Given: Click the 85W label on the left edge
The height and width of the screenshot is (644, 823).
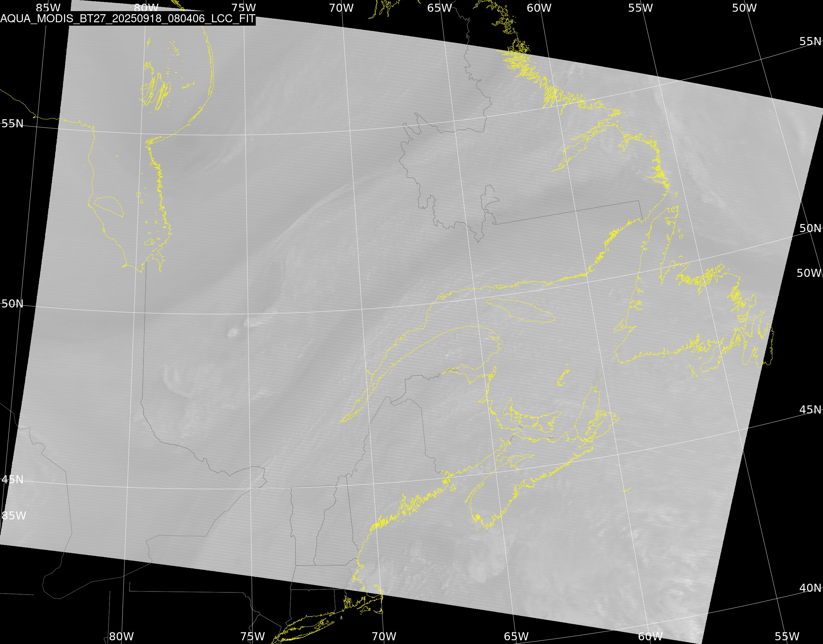Looking at the screenshot, I should pos(14,515).
